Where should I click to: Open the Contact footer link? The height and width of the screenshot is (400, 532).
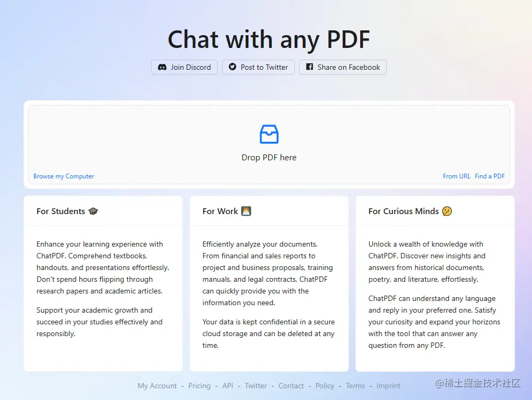pos(291,386)
